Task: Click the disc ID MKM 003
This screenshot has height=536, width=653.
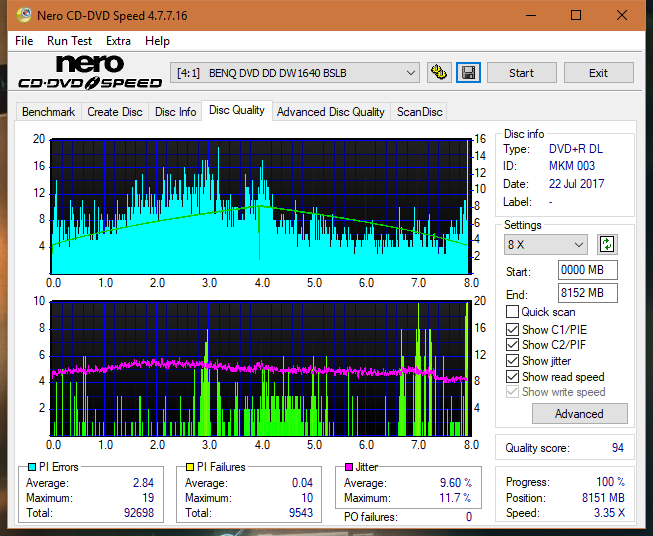Action: (572, 166)
